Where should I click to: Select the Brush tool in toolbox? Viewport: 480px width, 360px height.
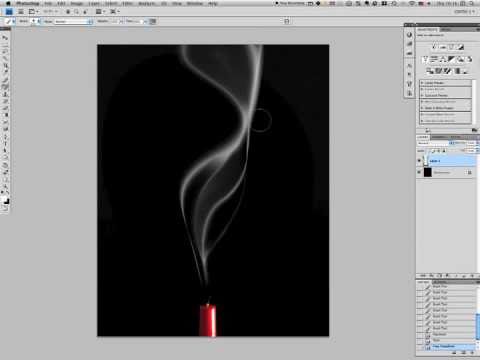5,87
